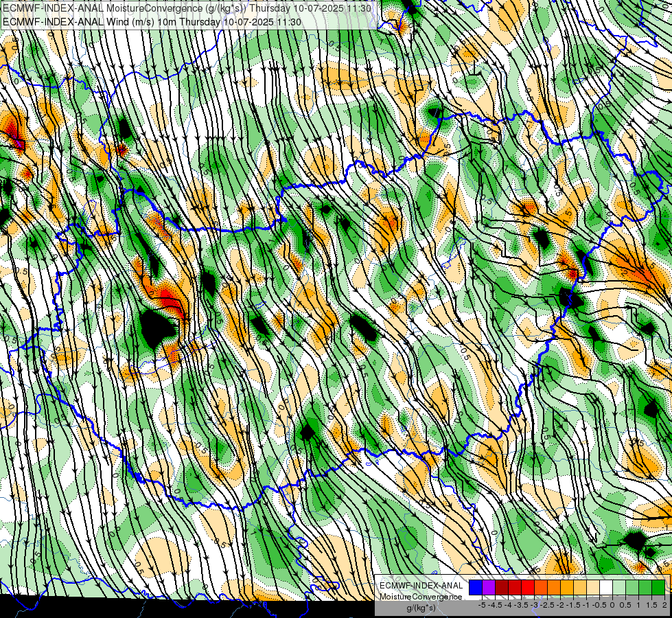The height and width of the screenshot is (618, 672).
Task: Click the white swatch in the legend
Action: pyautogui.click(x=606, y=588)
